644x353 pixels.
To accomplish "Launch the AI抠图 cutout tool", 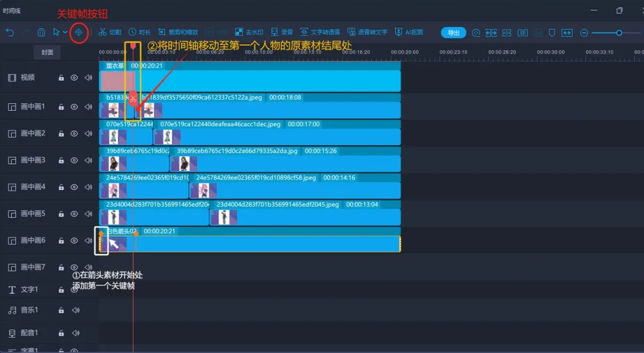I will point(409,32).
